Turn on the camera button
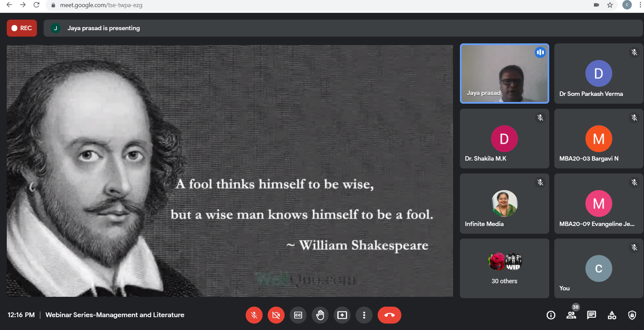Screen dimensions: 644x330 click(276, 315)
